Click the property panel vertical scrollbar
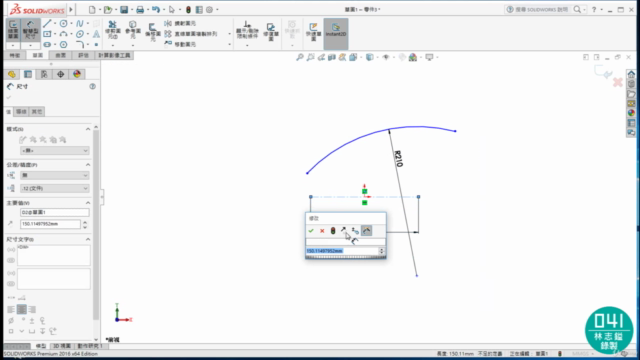Image resolution: width=640 pixels, height=360 pixels. (96, 224)
